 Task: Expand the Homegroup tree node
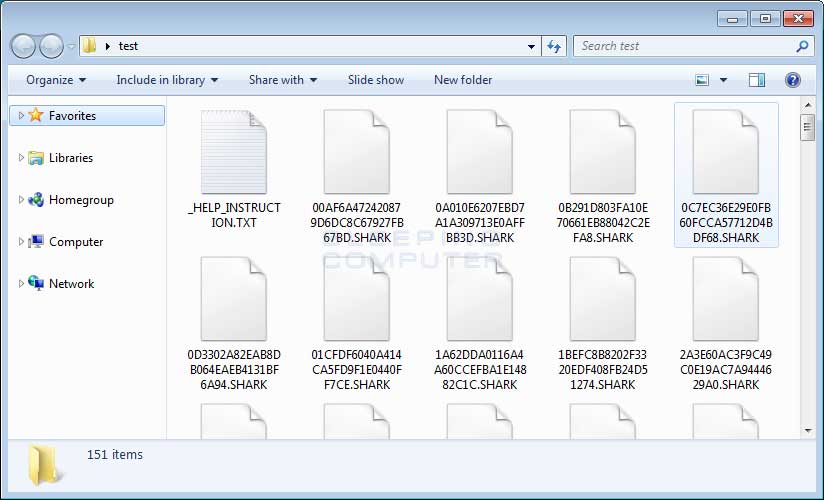21,200
